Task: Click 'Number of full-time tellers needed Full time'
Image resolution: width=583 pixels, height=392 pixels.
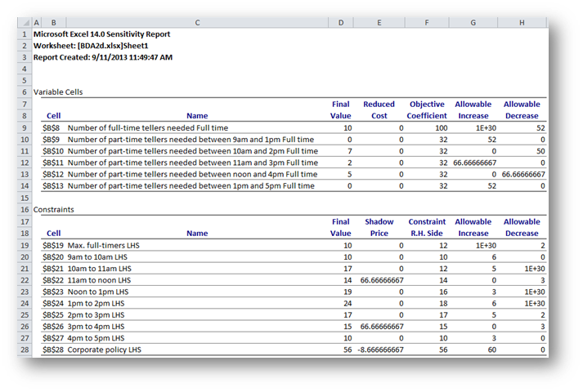Action: pos(148,128)
